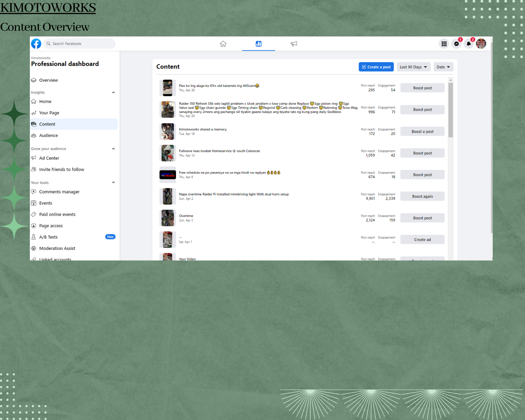Open the 'Free schedule na po' post title

click(230, 172)
